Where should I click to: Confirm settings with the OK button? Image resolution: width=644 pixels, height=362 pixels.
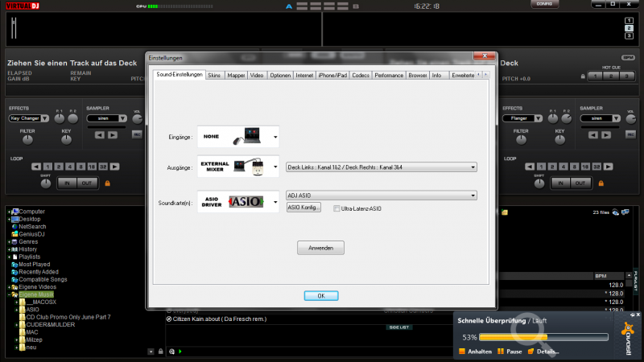click(321, 295)
